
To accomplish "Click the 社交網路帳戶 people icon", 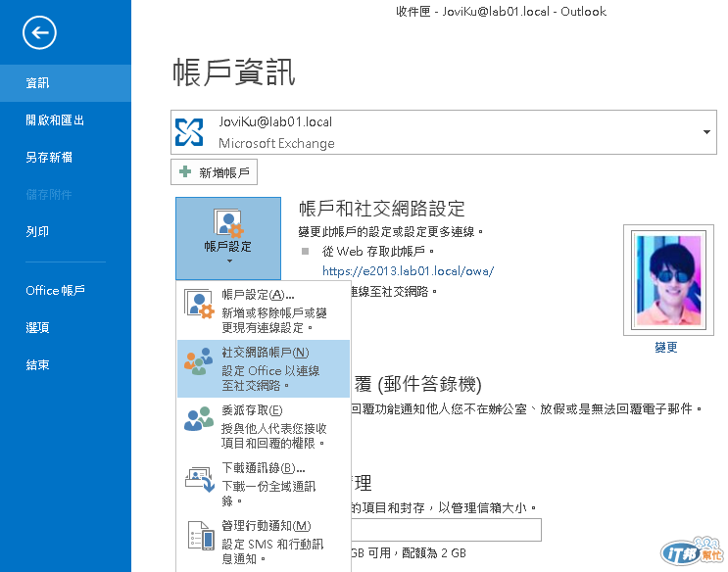I will (199, 361).
